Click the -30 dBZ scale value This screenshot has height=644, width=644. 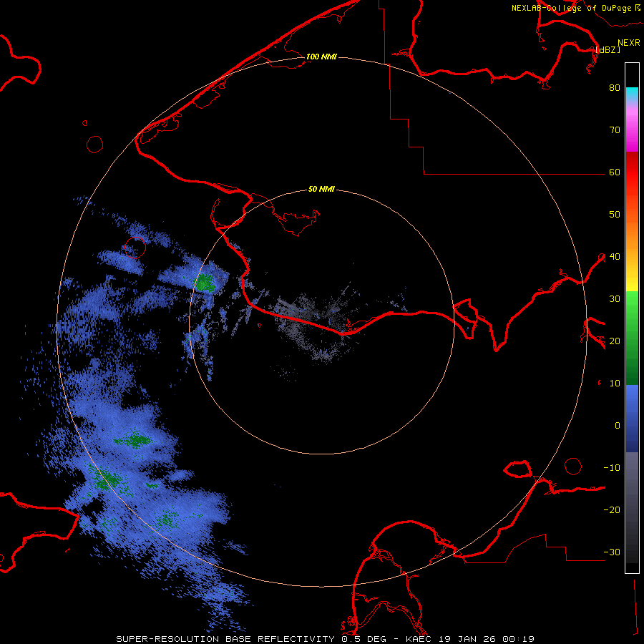612,552
